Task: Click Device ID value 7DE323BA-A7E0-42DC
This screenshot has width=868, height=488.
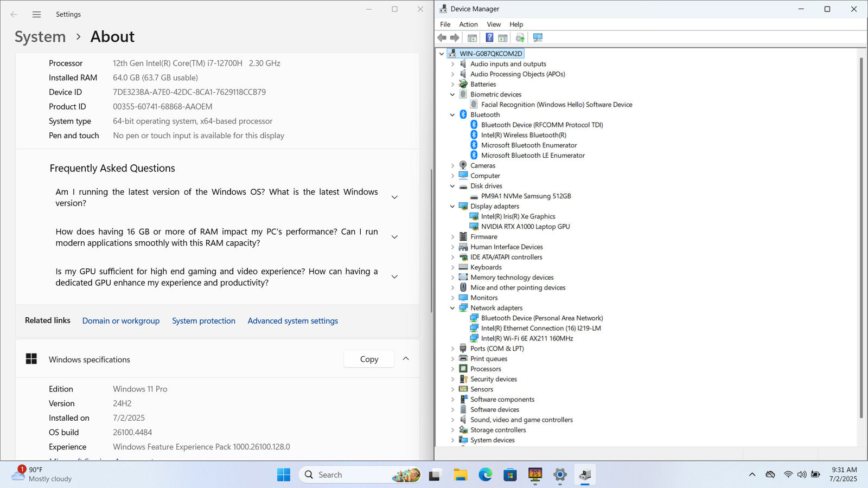Action: (189, 92)
